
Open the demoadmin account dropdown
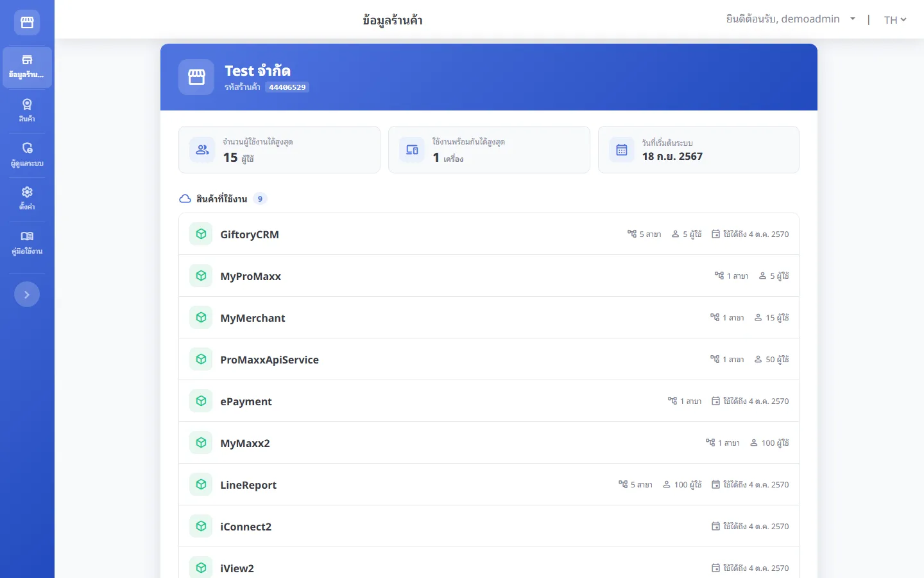click(791, 19)
